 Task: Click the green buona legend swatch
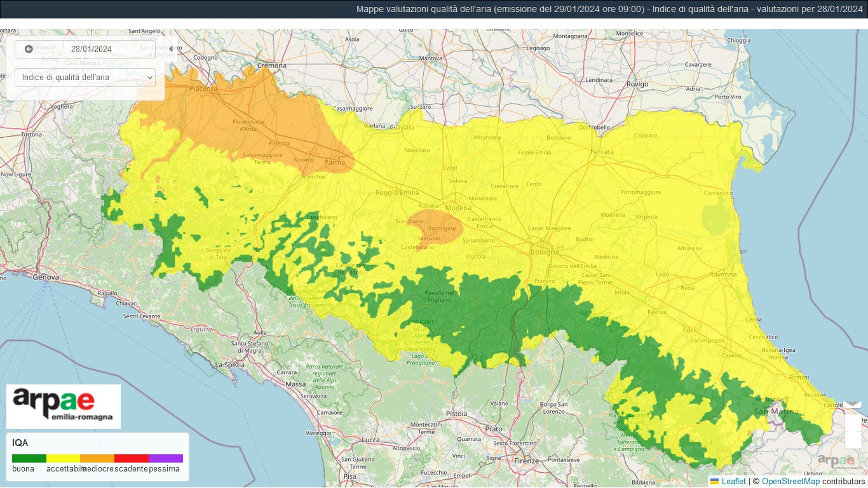click(29, 458)
